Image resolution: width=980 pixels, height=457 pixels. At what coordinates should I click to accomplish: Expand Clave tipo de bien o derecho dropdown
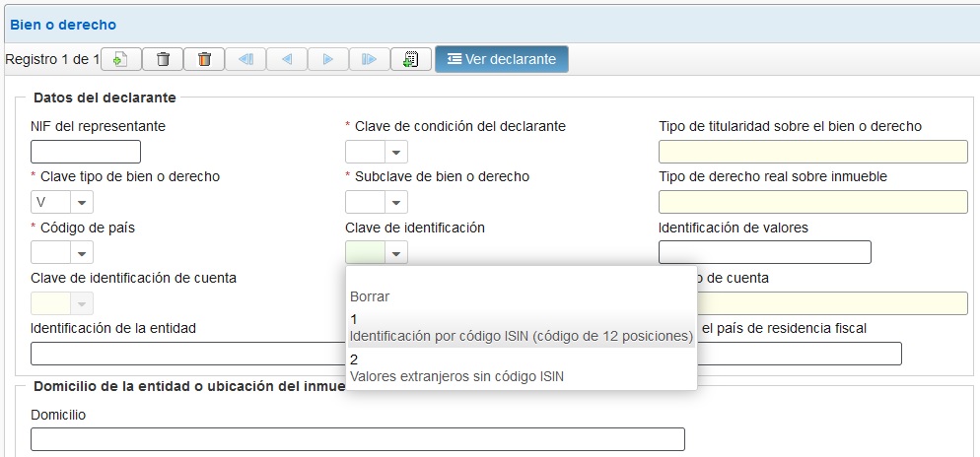pos(82,202)
